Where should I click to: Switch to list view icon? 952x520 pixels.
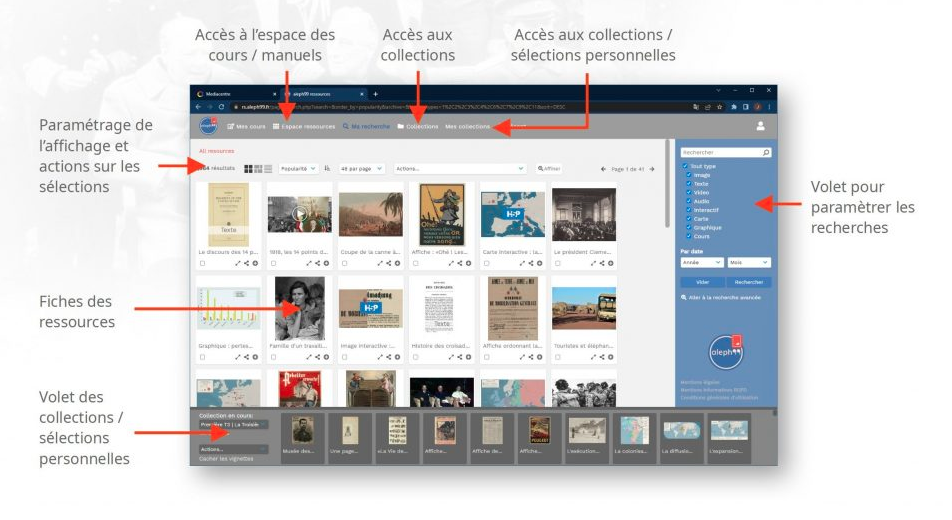pos(268,169)
